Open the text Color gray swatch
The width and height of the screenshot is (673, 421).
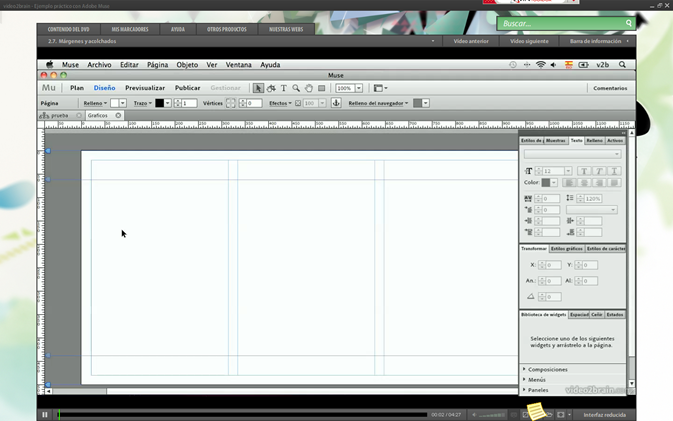[546, 183]
